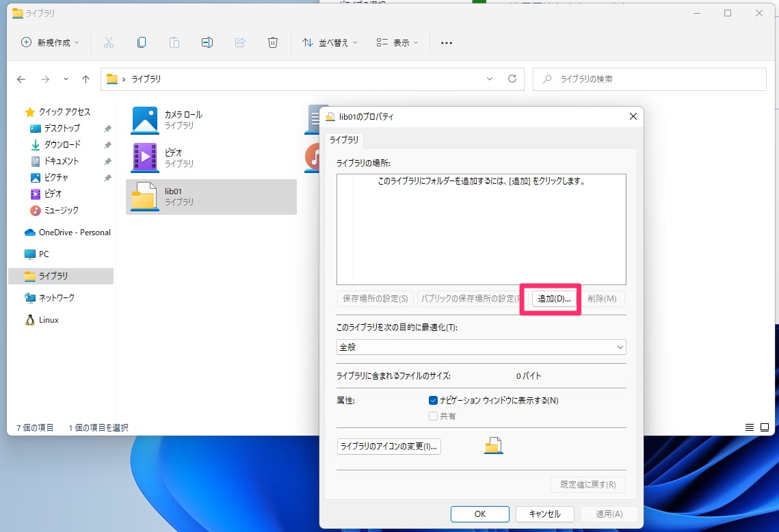Open ピクチャ in navigation pane
Image resolution: width=779 pixels, height=532 pixels.
[x=55, y=177]
